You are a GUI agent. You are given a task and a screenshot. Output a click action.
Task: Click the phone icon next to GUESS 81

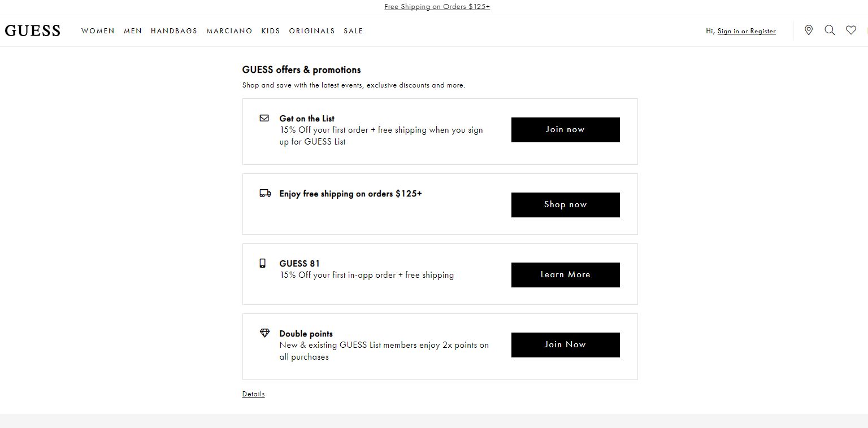coord(262,263)
